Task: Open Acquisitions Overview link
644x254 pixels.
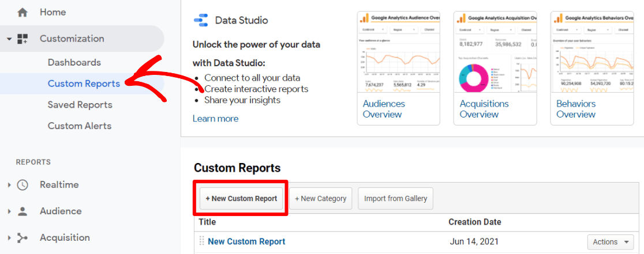Action: (x=484, y=109)
